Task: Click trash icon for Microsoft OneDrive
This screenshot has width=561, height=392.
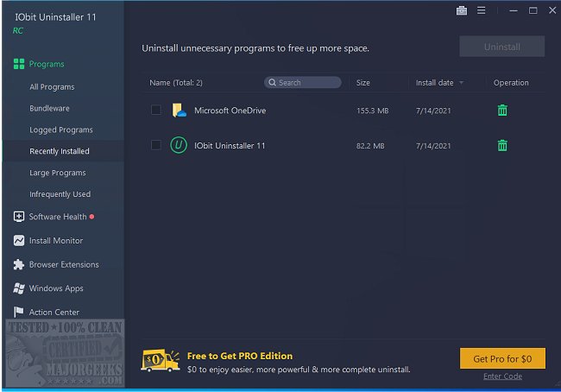Action: (502, 111)
